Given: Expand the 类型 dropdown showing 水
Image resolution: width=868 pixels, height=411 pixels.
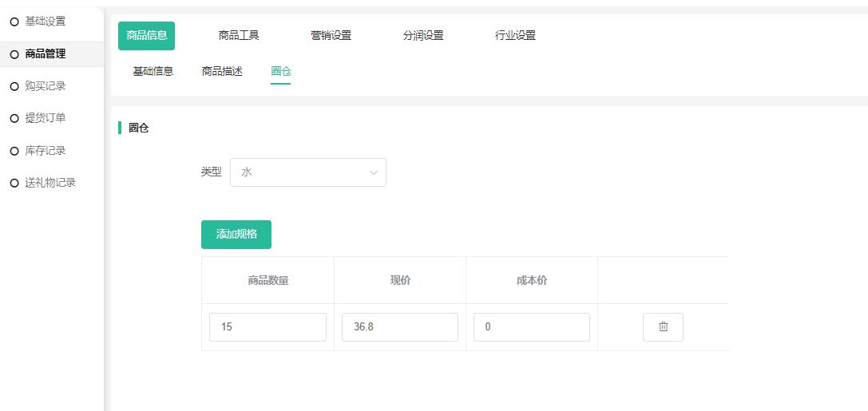Looking at the screenshot, I should [307, 172].
